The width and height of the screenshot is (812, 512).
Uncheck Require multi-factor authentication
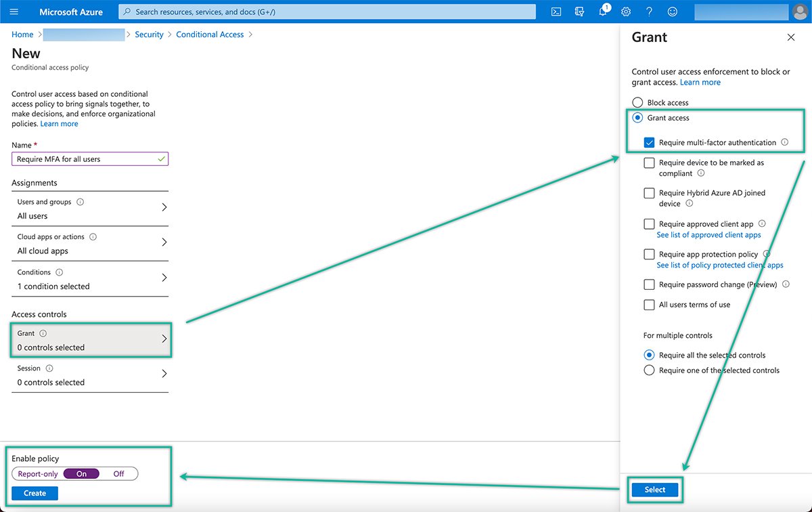(x=650, y=143)
